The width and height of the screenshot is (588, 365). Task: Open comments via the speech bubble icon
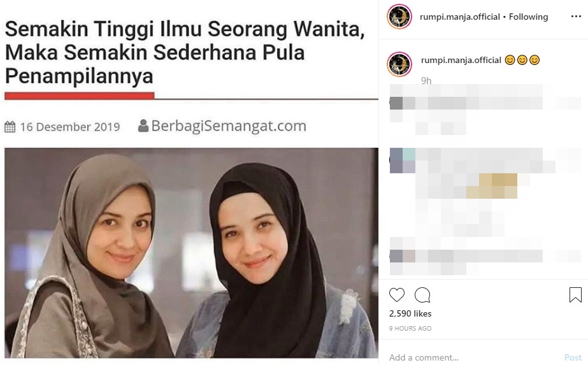(x=422, y=295)
